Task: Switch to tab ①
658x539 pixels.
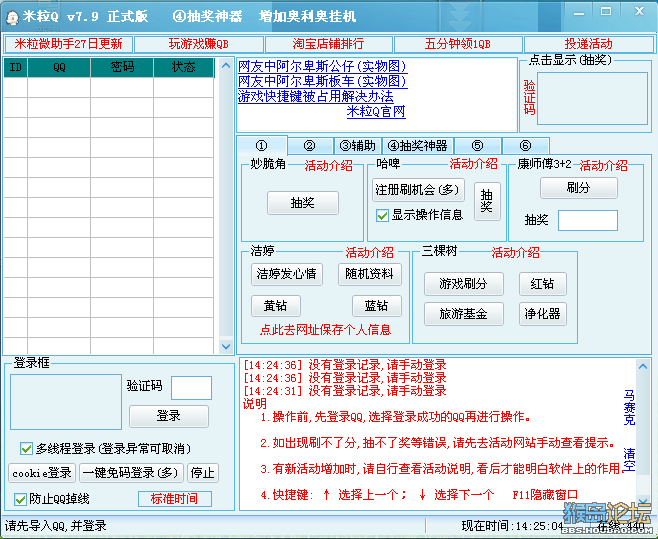Action: pos(261,145)
